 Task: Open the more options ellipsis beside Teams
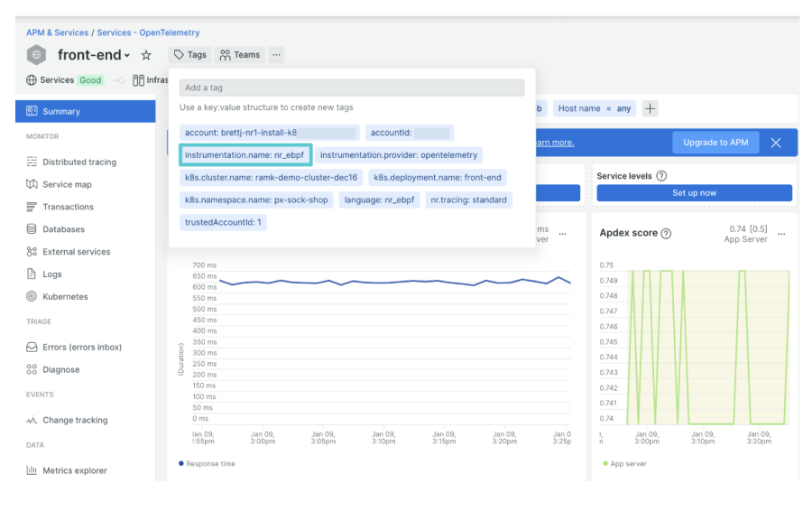pos(276,55)
